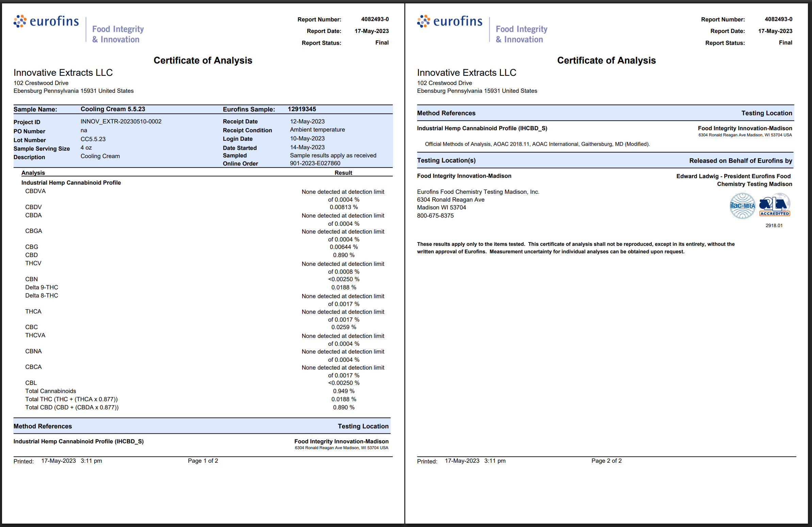
Task: Click the Eurofins Sample number 12919345
Action: [302, 109]
